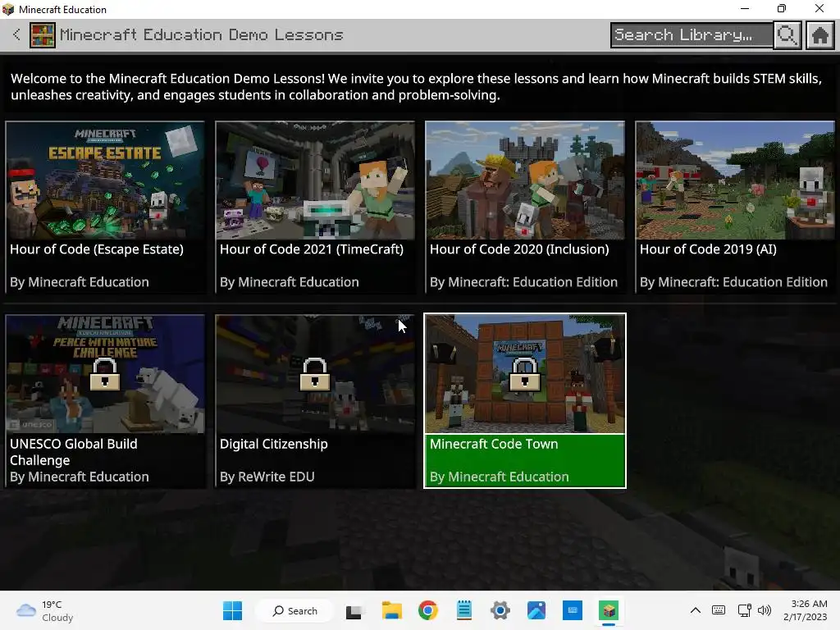Select the 'Hour of Code 2021 (TimeCraft)' title
This screenshot has width=840, height=630.
tap(312, 249)
